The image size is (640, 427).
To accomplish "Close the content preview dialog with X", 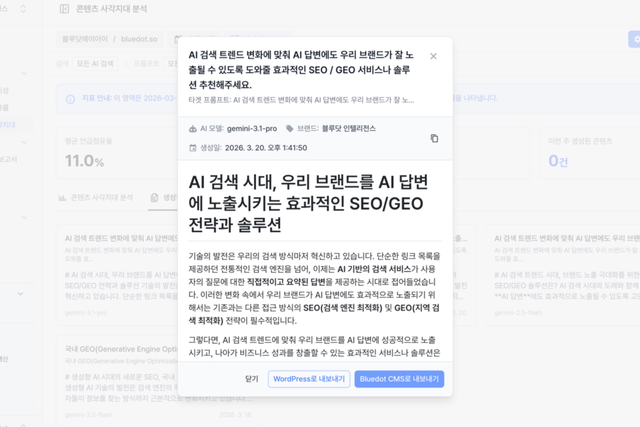I will point(433,56).
